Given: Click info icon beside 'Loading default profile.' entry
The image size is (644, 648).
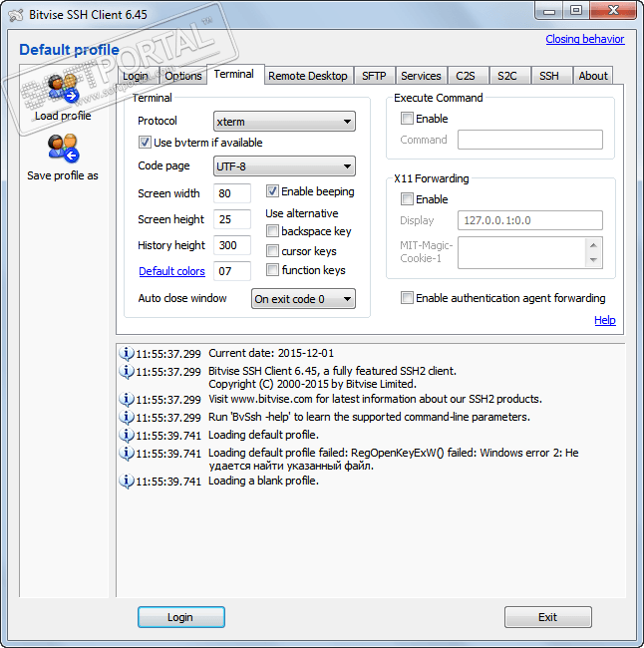Looking at the screenshot, I should coord(127,436).
